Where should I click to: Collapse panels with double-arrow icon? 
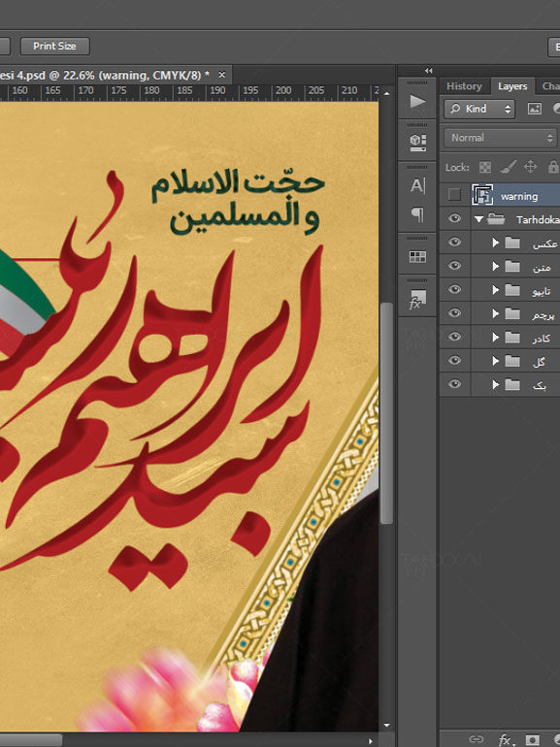pyautogui.click(x=428, y=71)
